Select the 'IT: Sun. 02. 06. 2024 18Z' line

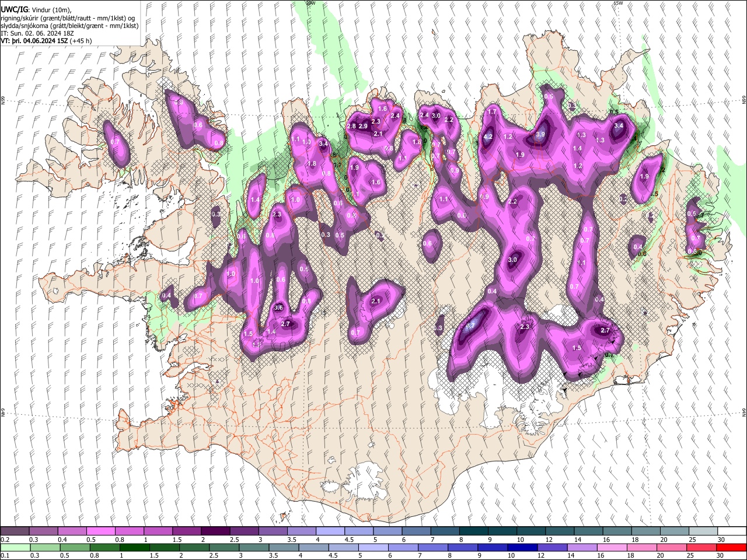point(36,34)
